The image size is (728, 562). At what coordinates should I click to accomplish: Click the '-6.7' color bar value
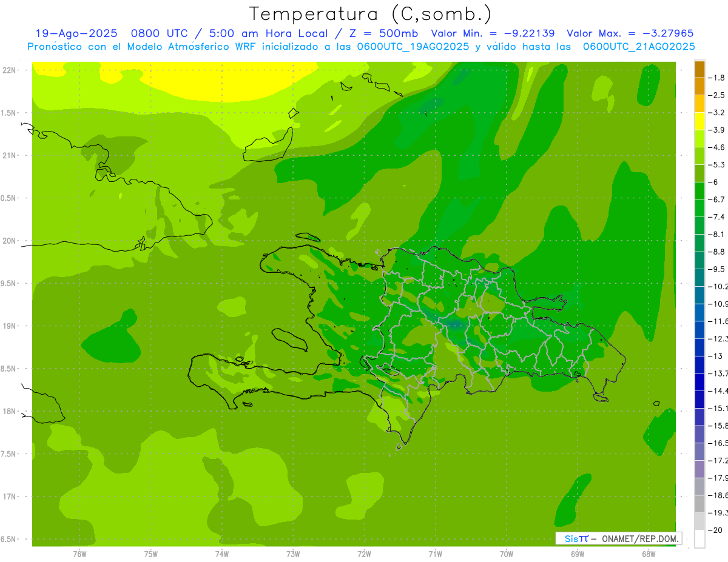(716, 199)
